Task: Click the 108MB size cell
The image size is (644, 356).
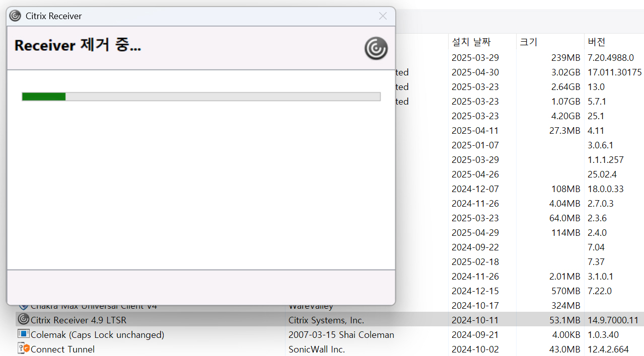Action: [565, 189]
